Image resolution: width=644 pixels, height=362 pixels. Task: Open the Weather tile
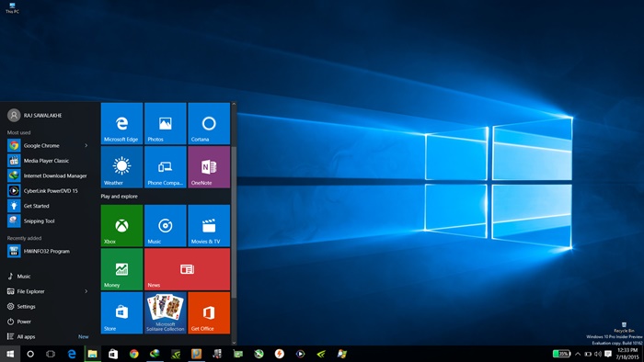pos(121,167)
